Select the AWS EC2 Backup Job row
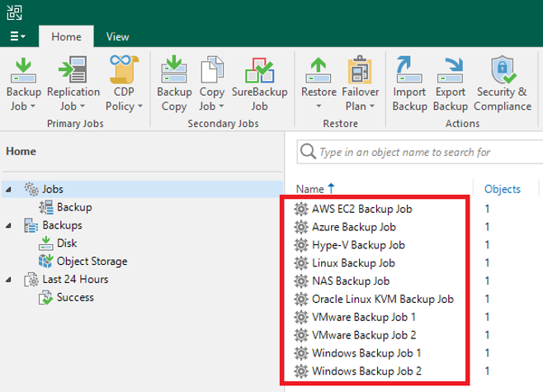Screen dimensions: 543x392 pos(417,209)
